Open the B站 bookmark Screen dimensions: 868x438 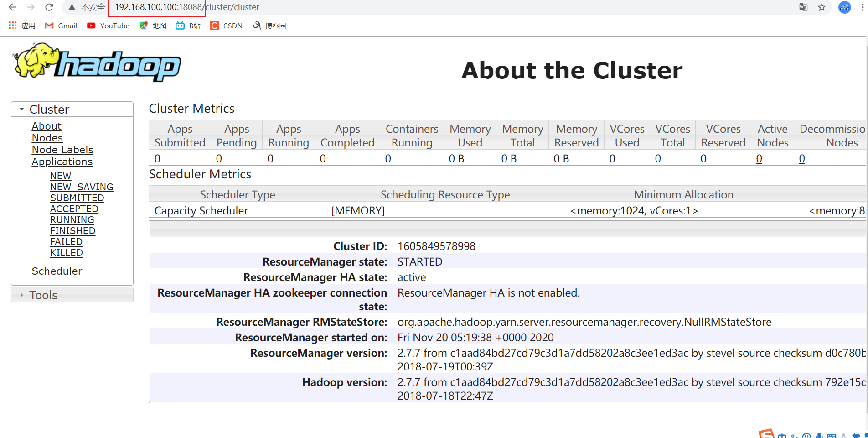point(188,26)
